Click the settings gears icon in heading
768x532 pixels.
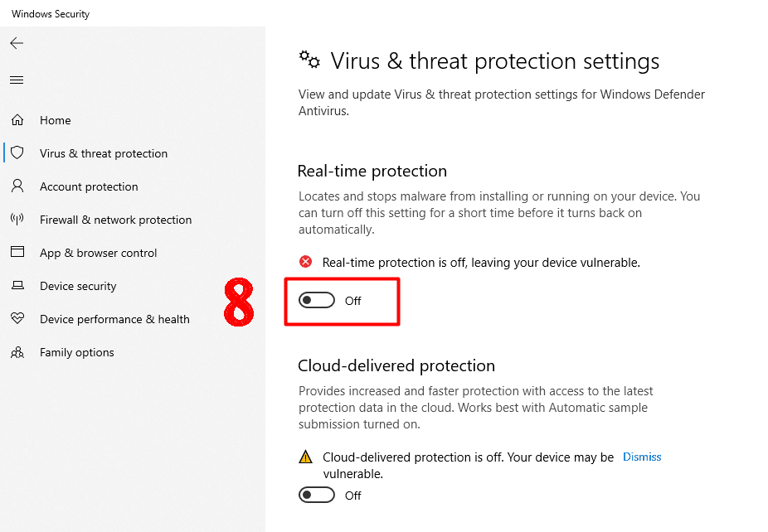[x=309, y=59]
